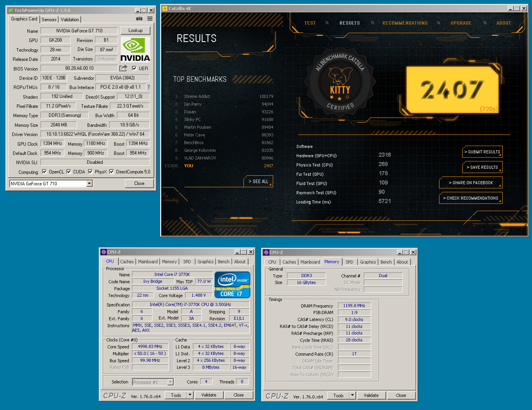Open the Graphics Card tab in GPU-Z
Viewport: 532px width, 410px height.
click(x=24, y=19)
